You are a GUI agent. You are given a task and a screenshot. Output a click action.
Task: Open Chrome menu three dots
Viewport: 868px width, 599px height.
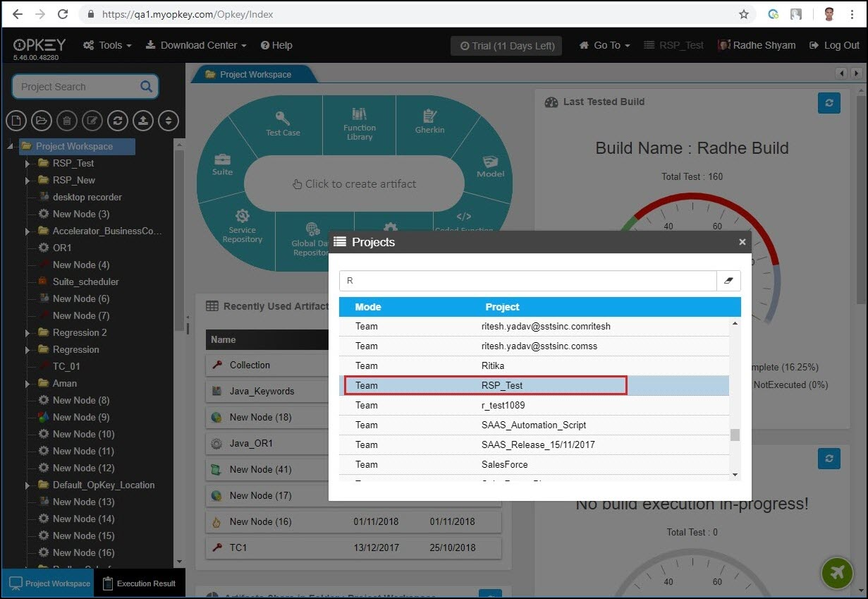pyautogui.click(x=852, y=14)
